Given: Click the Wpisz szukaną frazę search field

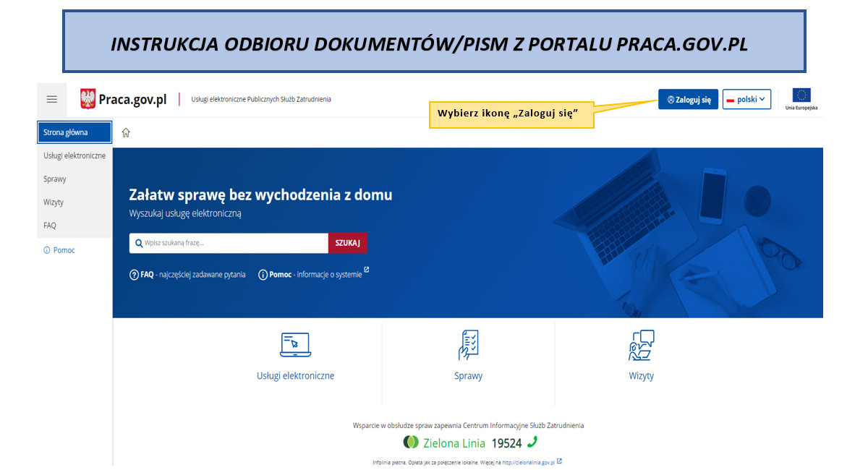Looking at the screenshot, I should 229,243.
